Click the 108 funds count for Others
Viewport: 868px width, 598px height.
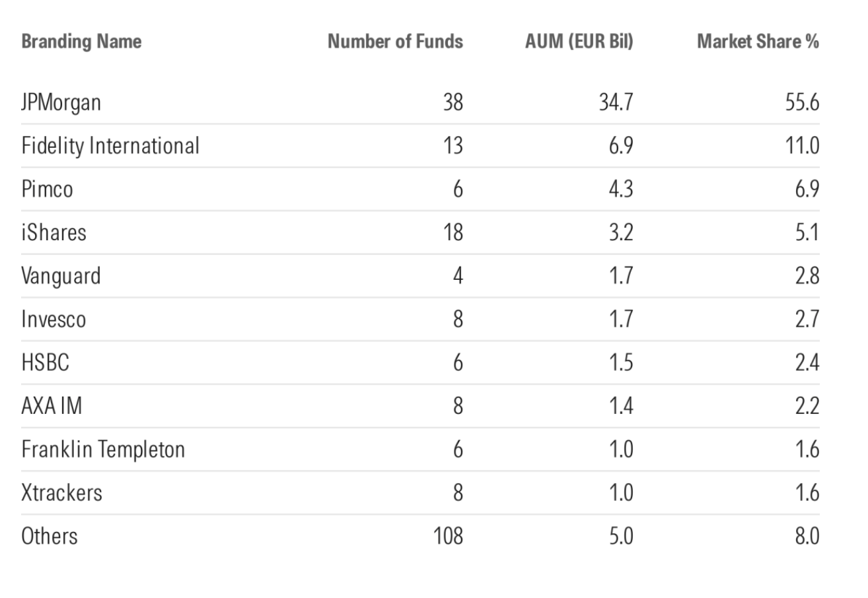tap(448, 535)
